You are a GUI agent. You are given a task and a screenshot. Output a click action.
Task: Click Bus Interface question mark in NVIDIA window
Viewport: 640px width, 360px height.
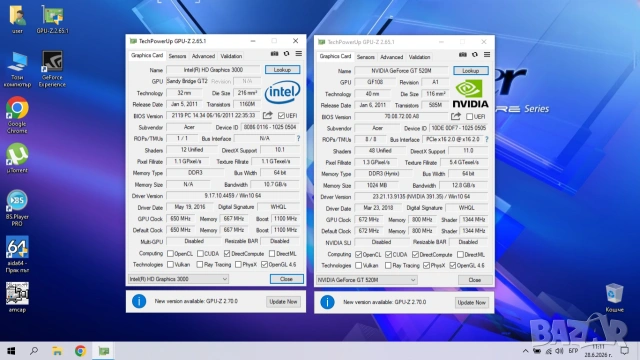tap(487, 139)
